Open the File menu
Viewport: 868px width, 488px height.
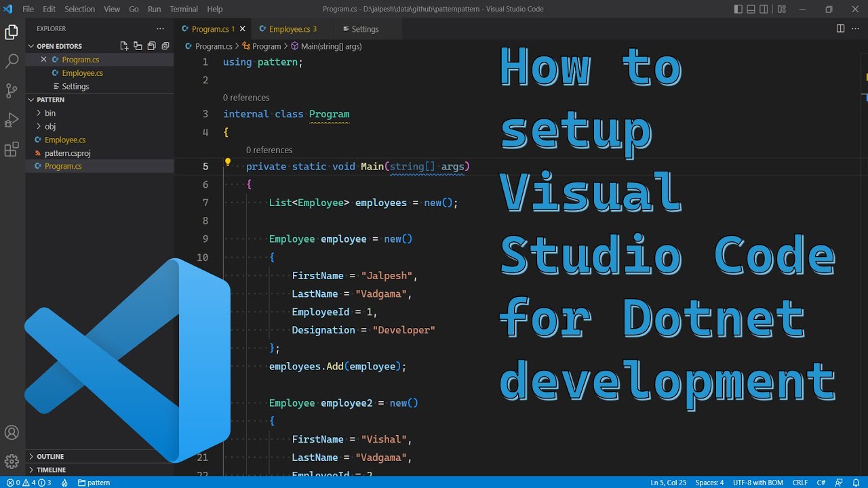click(28, 9)
